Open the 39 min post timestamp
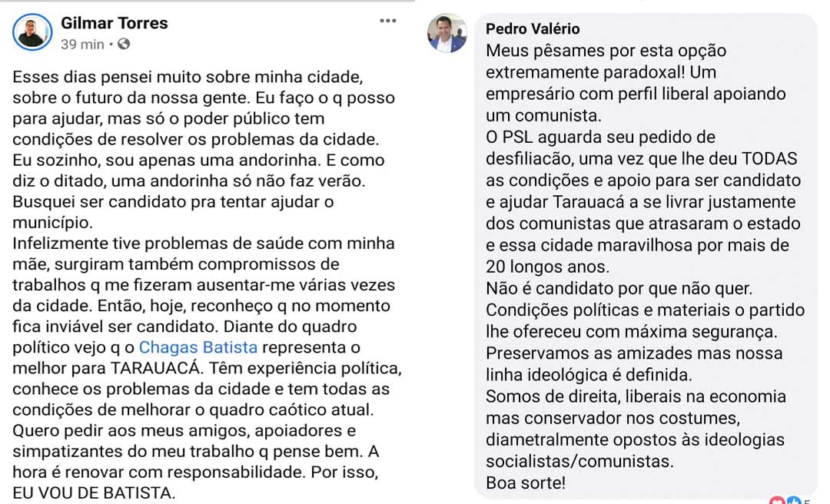This screenshot has width=830, height=504. point(82,45)
